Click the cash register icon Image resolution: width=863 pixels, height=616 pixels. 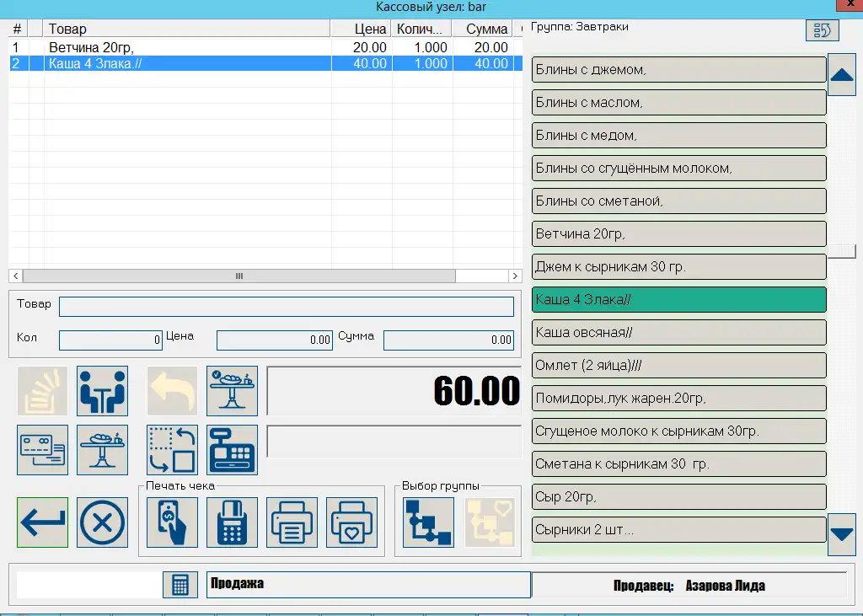coord(232,450)
